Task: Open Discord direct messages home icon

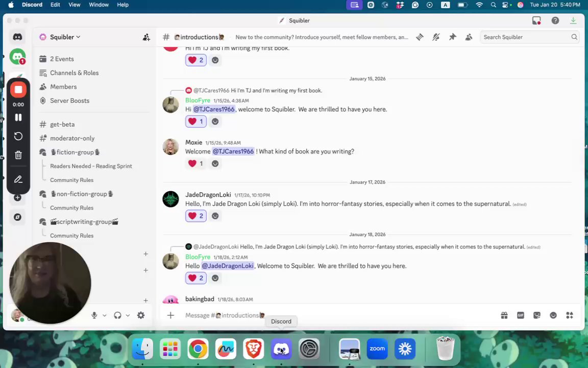Action: coord(18,37)
